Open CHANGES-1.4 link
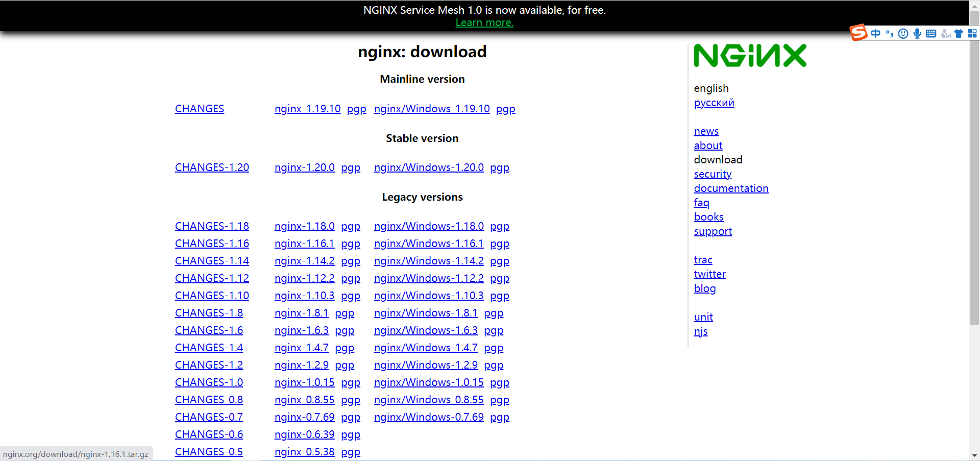Screen dimensions: 980x461 [x=209, y=348]
